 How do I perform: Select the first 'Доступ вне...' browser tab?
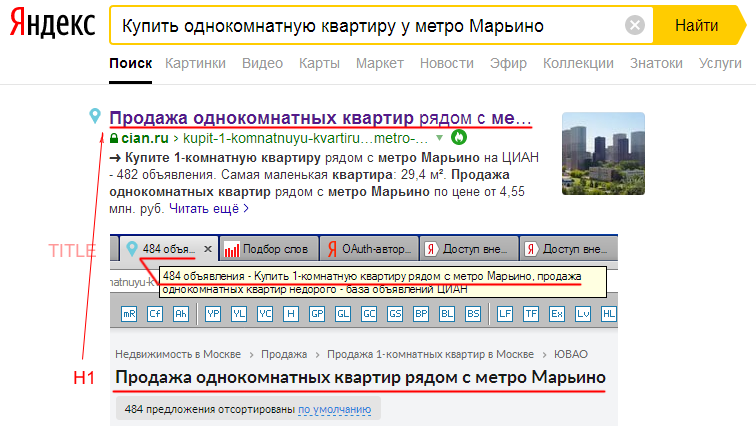[469, 249]
